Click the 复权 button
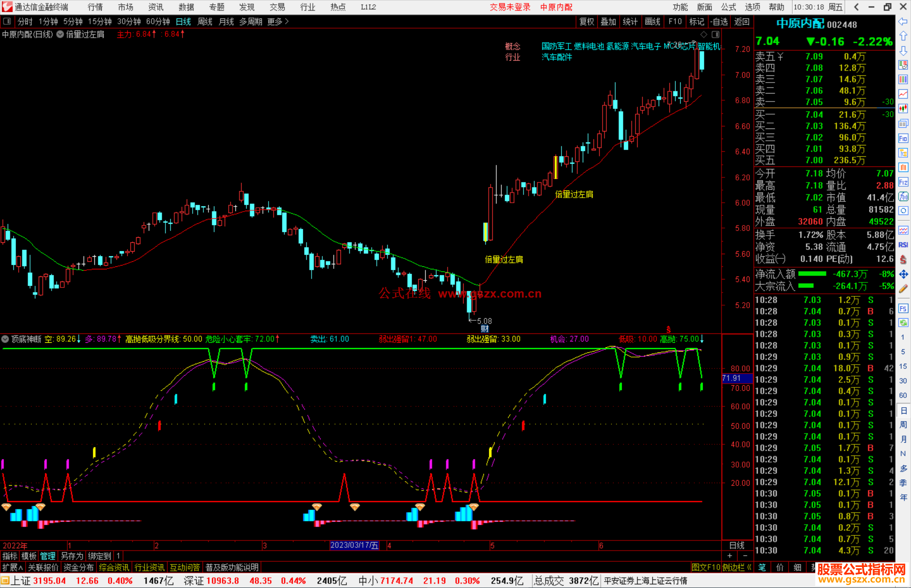Image resolution: width=911 pixels, height=588 pixels. (587, 21)
